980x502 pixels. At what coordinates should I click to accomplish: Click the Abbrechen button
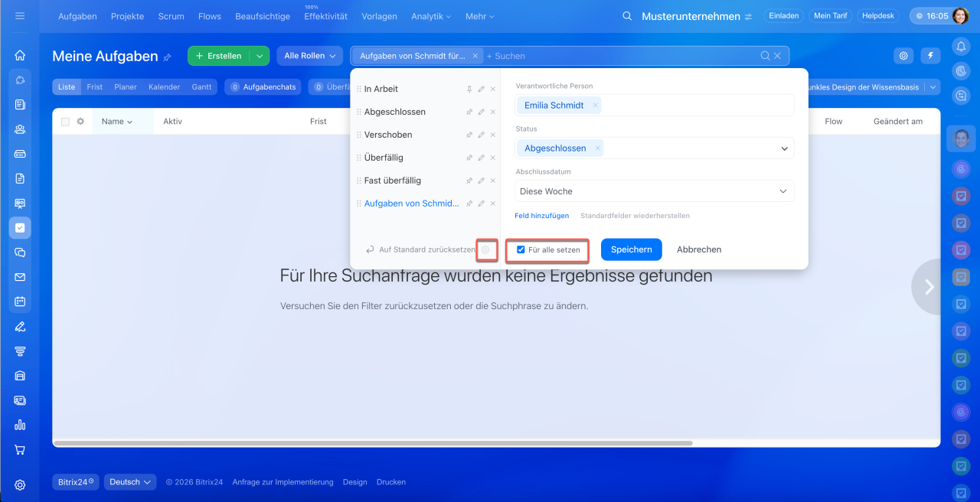click(699, 249)
